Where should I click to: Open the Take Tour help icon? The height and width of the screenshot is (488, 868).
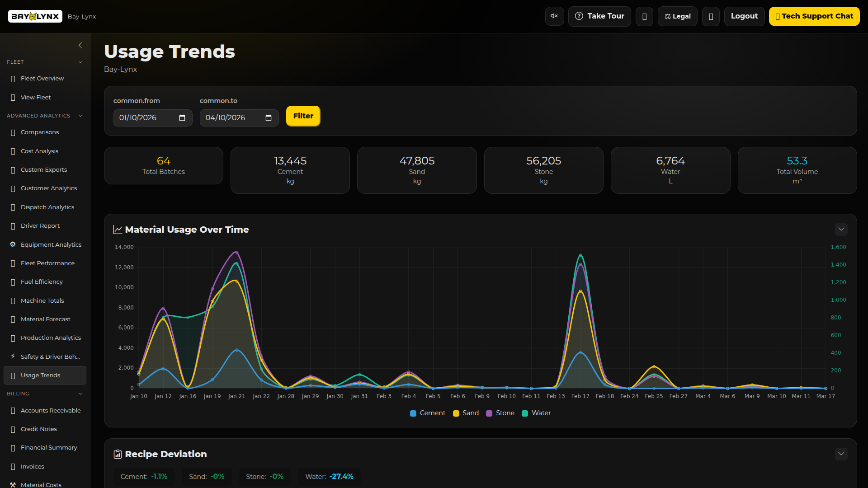point(579,16)
